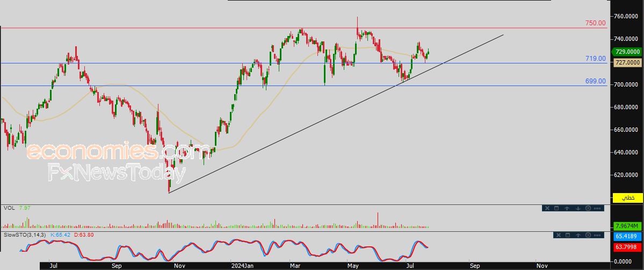Click the Nov date label at far right
644x270 pixels.
click(x=541, y=266)
